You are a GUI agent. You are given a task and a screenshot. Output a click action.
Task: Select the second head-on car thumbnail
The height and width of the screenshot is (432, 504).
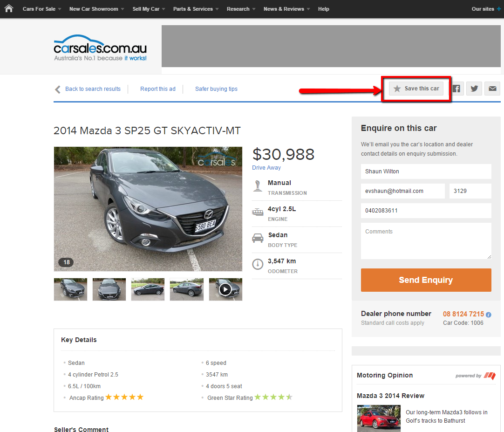coord(109,289)
